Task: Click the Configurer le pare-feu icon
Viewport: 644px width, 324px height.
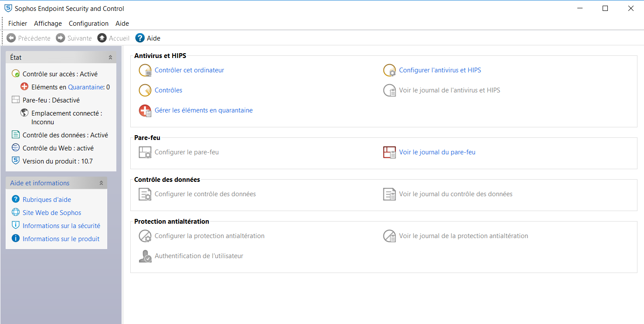Action: (x=145, y=152)
